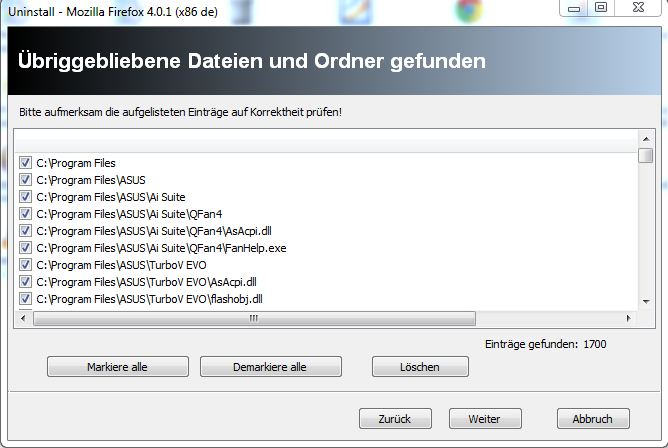
Task: Uncheck the QFan4\AsAcpi.dll entry checkbox
Action: click(25, 231)
